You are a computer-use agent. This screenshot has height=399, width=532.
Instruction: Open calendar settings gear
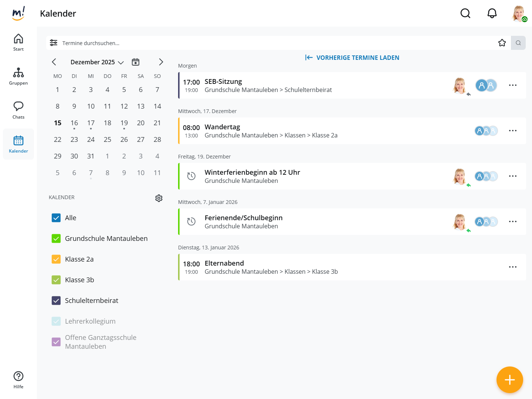(x=159, y=198)
